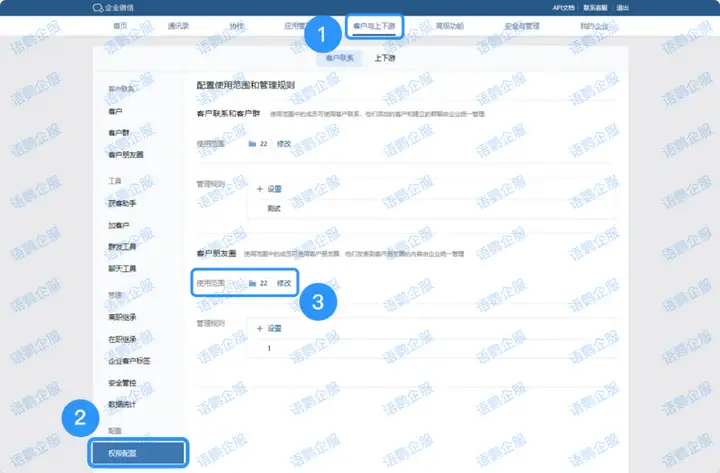
Task: Click plus 设置 under 客户朋友圈 管理规则
Action: pos(269,328)
